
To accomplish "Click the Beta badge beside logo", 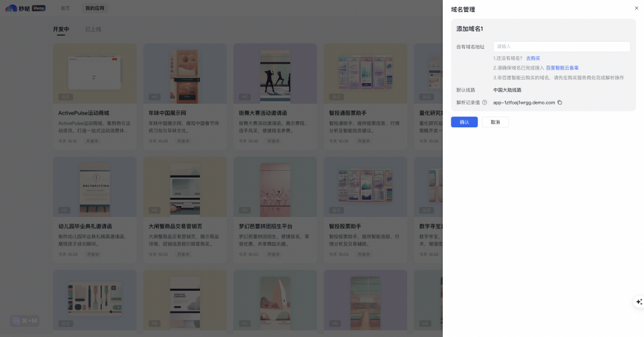I will [39, 8].
